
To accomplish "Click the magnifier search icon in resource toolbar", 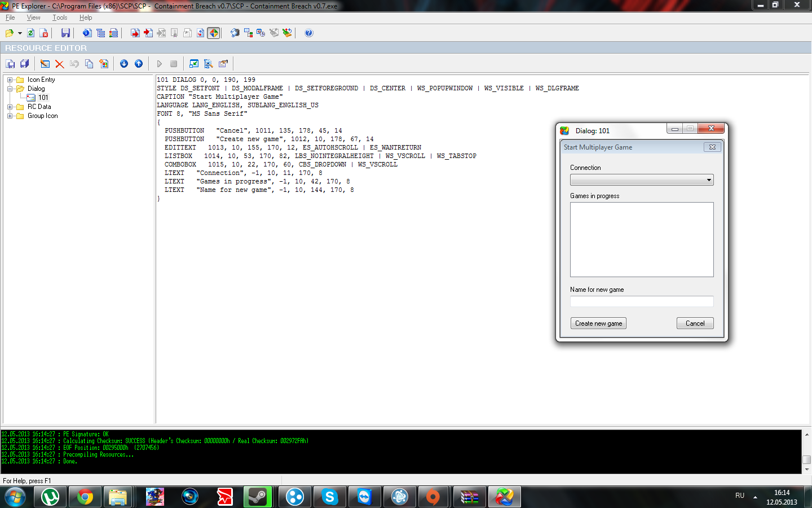I will 209,64.
